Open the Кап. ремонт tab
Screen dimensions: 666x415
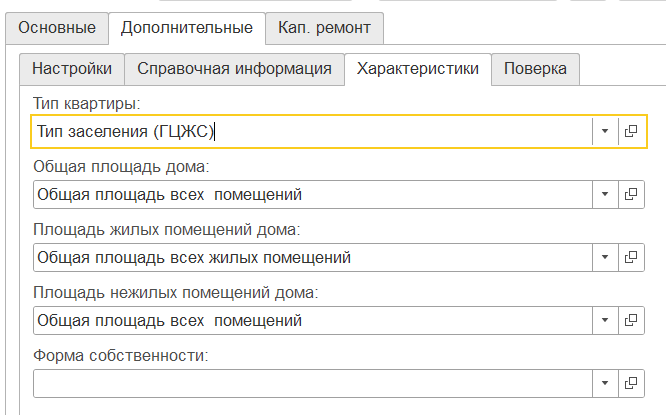[324, 28]
